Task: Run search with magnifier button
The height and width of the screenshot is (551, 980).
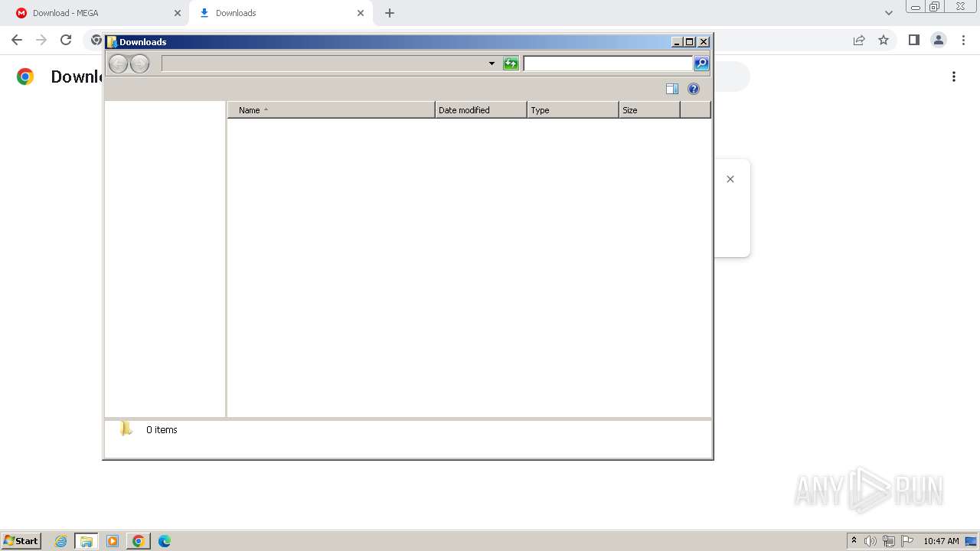Action: coord(701,64)
